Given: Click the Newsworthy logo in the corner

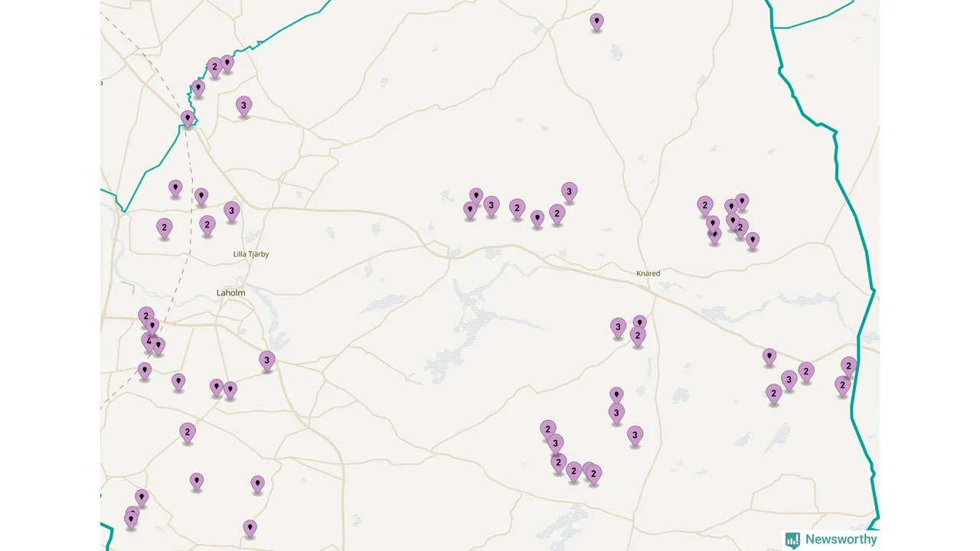Looking at the screenshot, I should [x=831, y=540].
